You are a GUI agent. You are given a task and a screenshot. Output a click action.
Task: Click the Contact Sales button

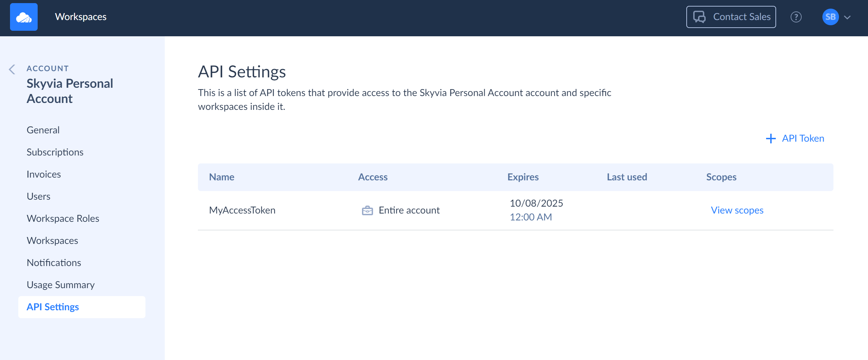pos(731,17)
